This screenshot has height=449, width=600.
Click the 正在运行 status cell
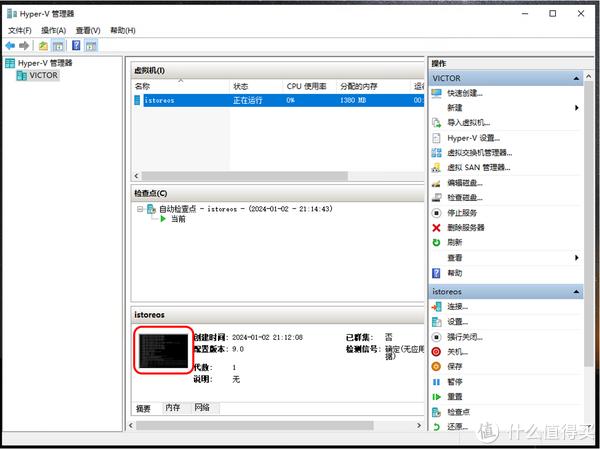click(248, 100)
